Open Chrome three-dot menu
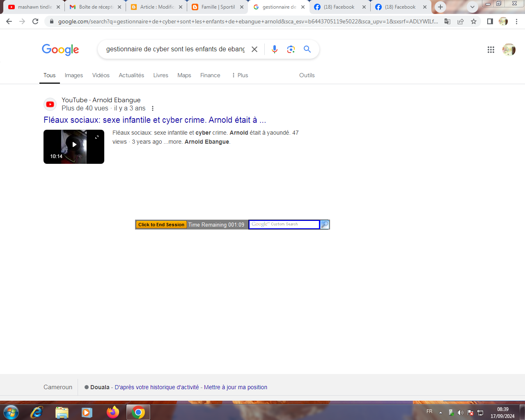Image resolution: width=525 pixels, height=420 pixels. pyautogui.click(x=516, y=21)
